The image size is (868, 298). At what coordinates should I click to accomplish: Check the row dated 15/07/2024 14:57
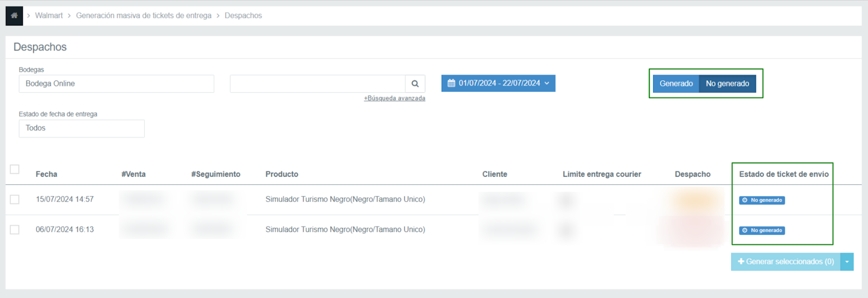(15, 199)
